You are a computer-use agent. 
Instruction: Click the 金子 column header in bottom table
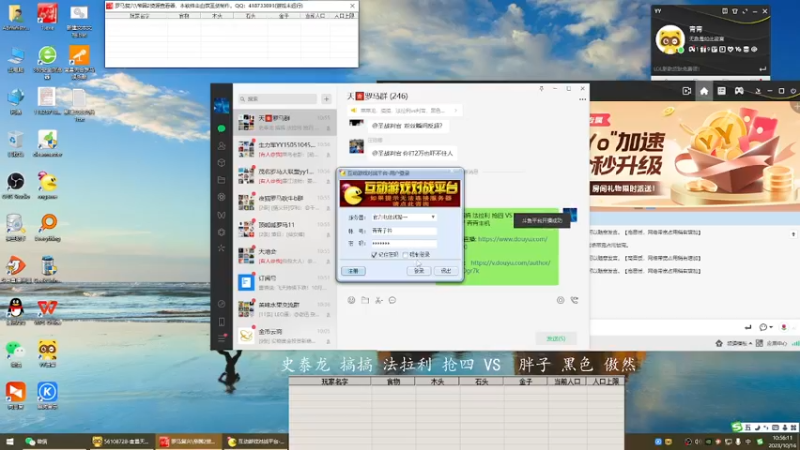click(526, 381)
